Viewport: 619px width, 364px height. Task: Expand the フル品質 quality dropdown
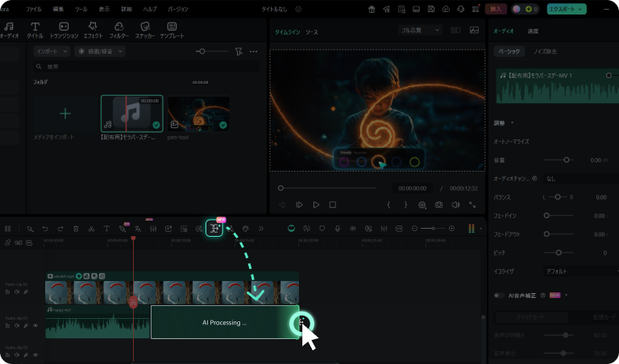point(421,30)
